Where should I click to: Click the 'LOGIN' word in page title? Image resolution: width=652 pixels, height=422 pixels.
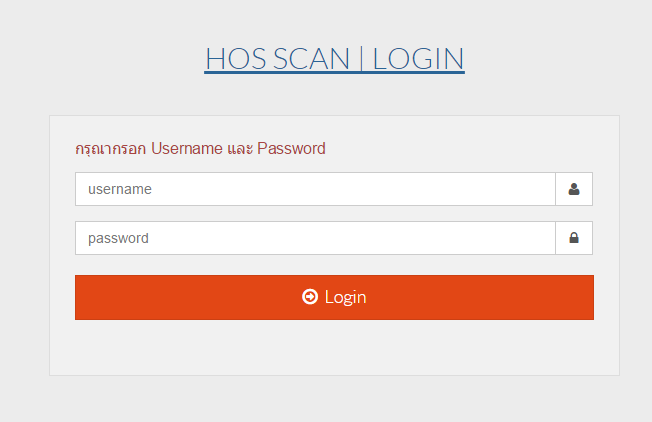click(x=418, y=59)
